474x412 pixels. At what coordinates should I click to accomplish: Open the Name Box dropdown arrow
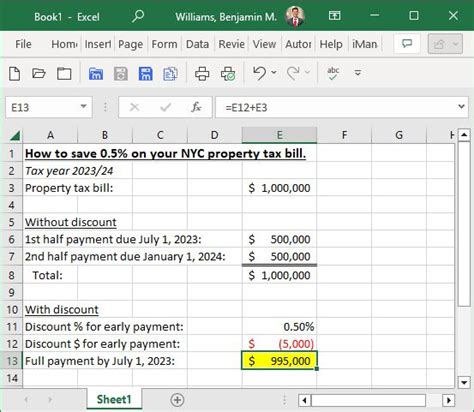[x=83, y=107]
